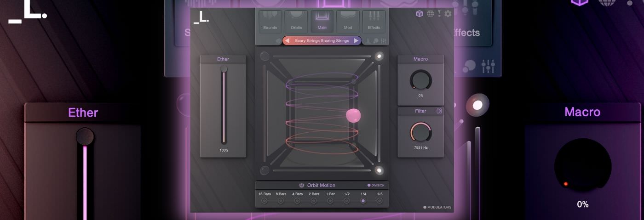The width and height of the screenshot is (644, 220).
Task: Click the exclamation mark notification icon
Action: click(439, 14)
